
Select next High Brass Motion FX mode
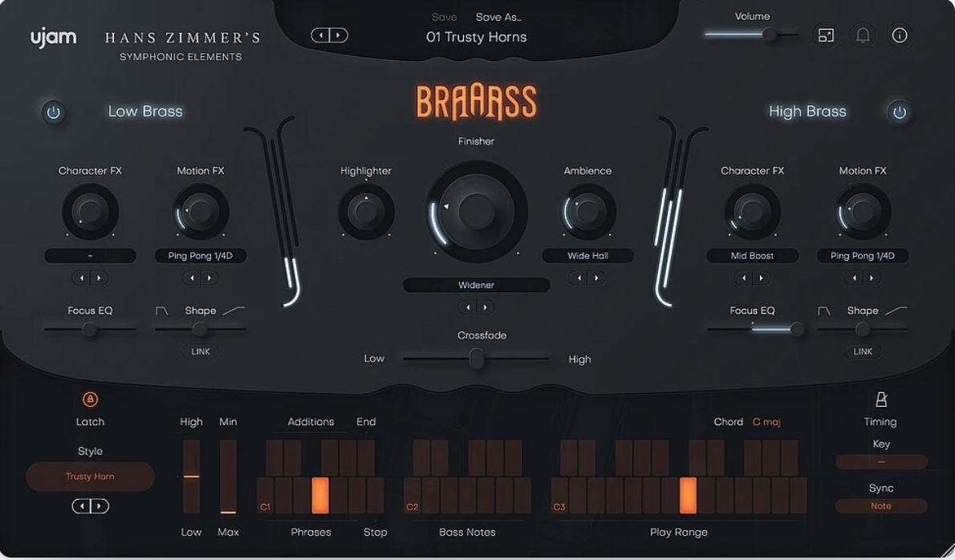pos(872,278)
